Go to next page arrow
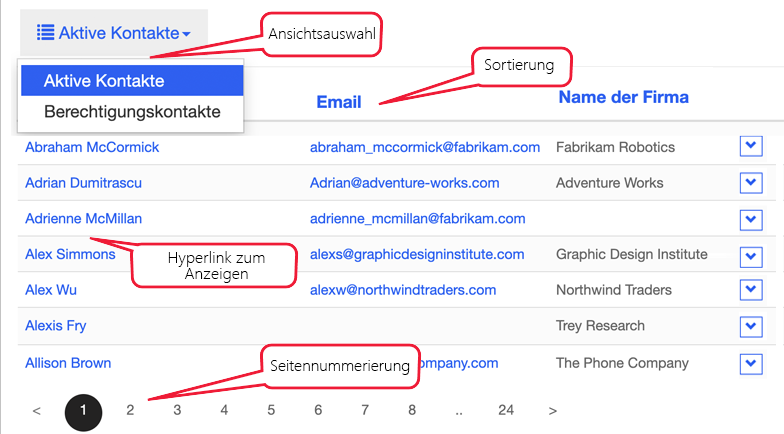Screen dimensions: 784x434 coord(553,410)
